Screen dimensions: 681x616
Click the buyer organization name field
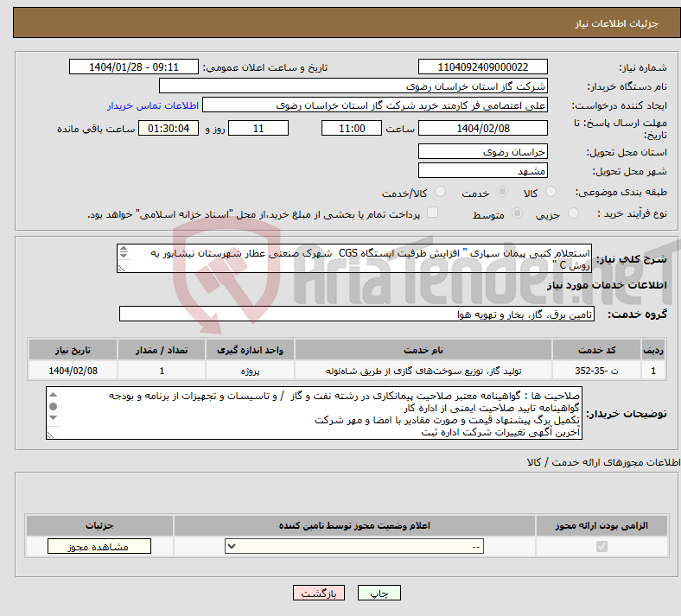pyautogui.click(x=353, y=86)
